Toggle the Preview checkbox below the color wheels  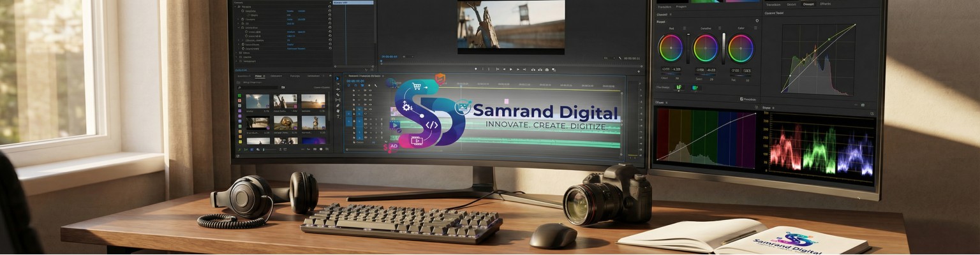coord(741,99)
